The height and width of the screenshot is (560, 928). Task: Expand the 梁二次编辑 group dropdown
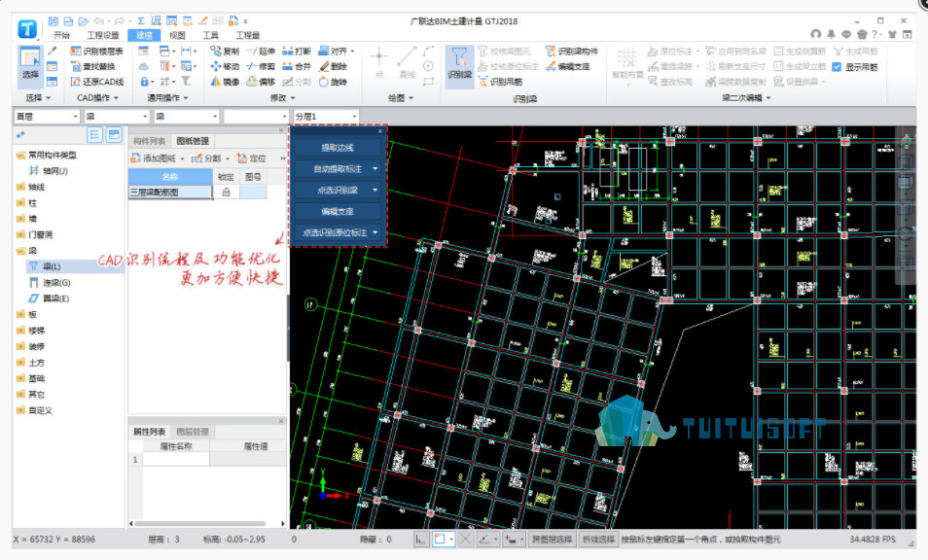click(x=768, y=98)
